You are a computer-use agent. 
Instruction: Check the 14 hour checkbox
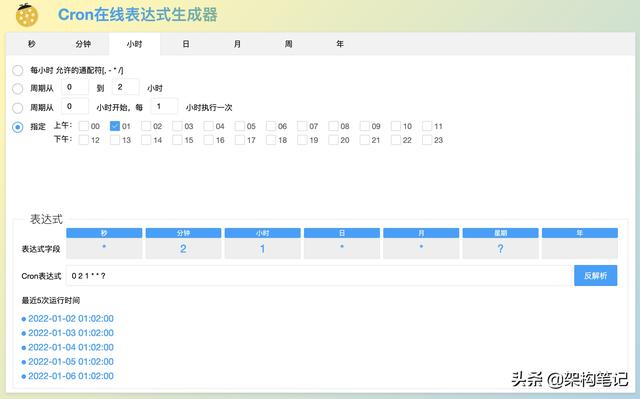point(146,140)
